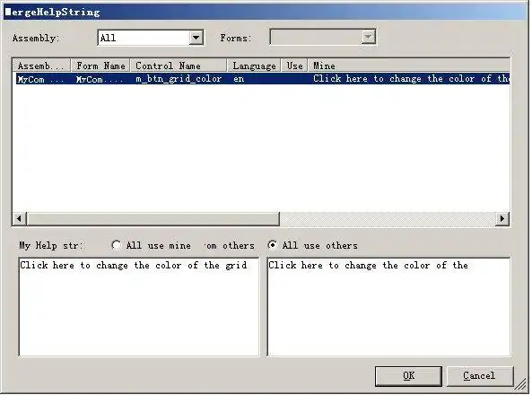Click in the My Help string text box
532x395 pixels.
pyautogui.click(x=139, y=307)
